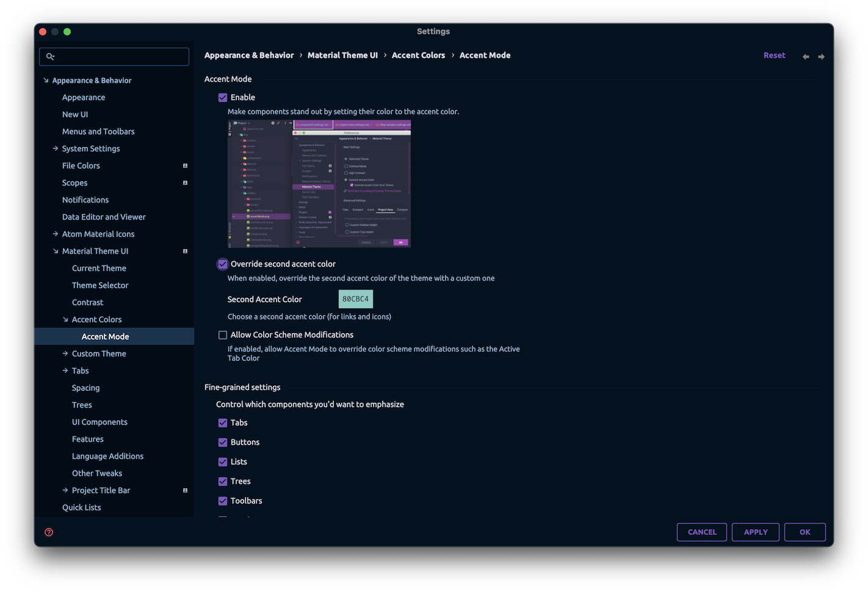Open the 80CBC4 Second Accent Color picker

pos(355,298)
